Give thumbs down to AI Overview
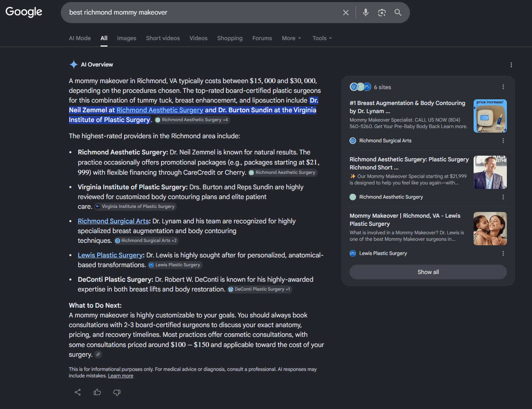This screenshot has height=409, width=532. [117, 392]
